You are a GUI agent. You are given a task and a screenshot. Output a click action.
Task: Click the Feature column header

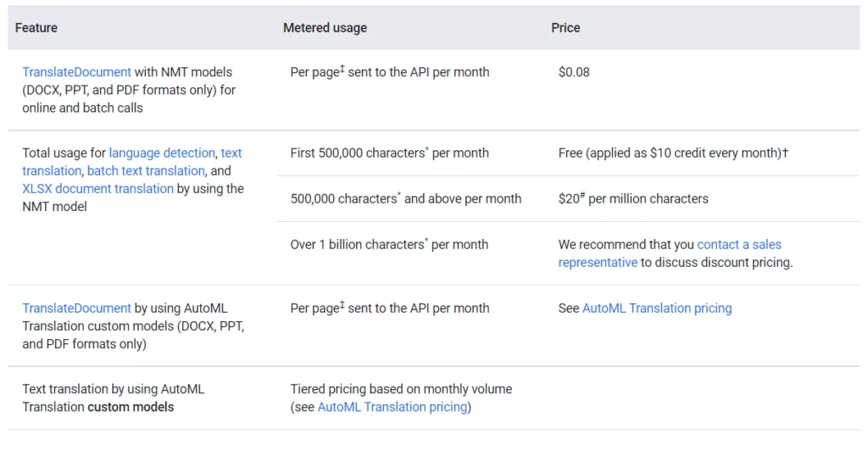pos(36,28)
